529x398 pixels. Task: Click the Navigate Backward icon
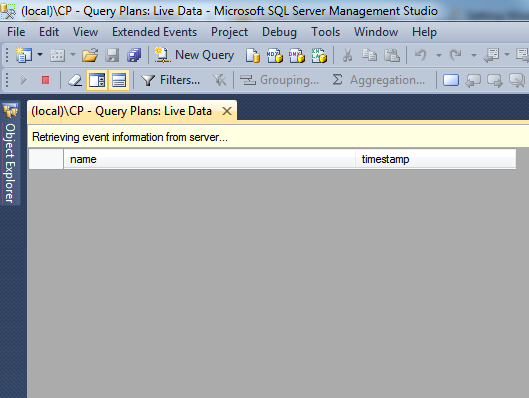click(x=492, y=55)
